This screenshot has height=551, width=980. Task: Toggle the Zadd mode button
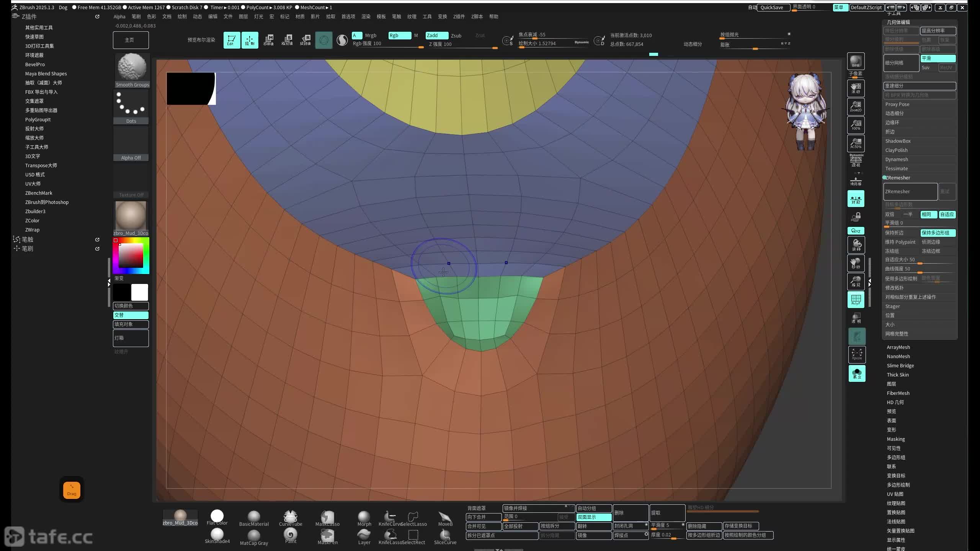pyautogui.click(x=437, y=35)
